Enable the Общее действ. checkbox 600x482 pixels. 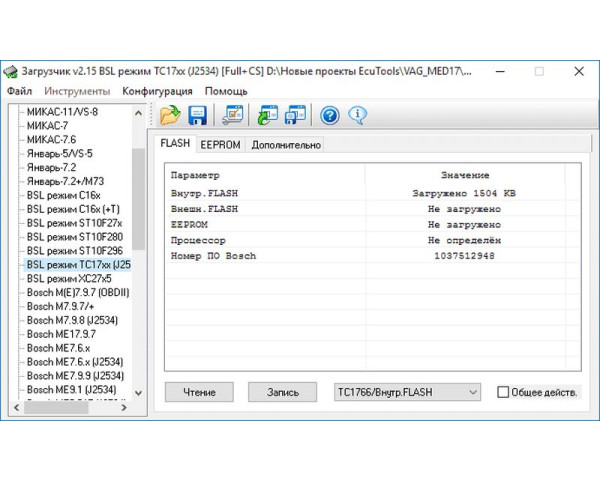coord(503,392)
